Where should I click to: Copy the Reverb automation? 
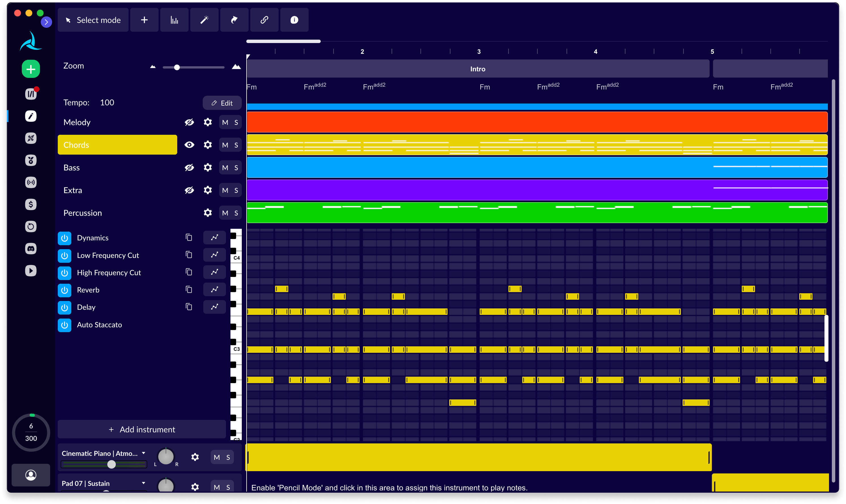(x=189, y=289)
